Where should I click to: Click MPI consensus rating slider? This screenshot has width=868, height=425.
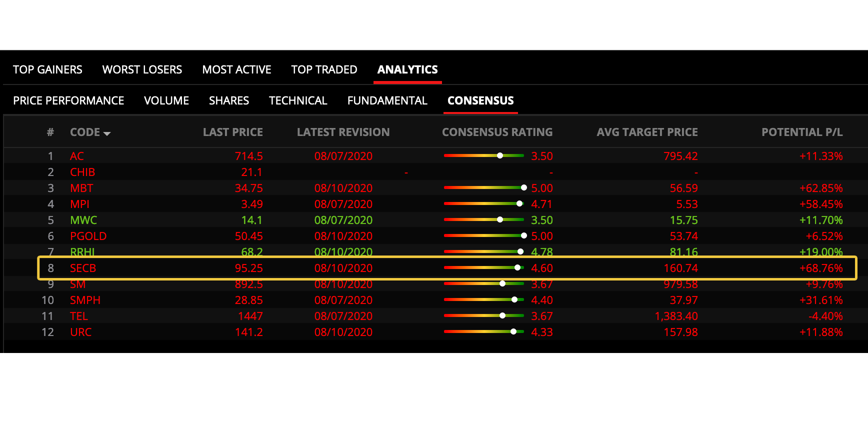pyautogui.click(x=484, y=203)
